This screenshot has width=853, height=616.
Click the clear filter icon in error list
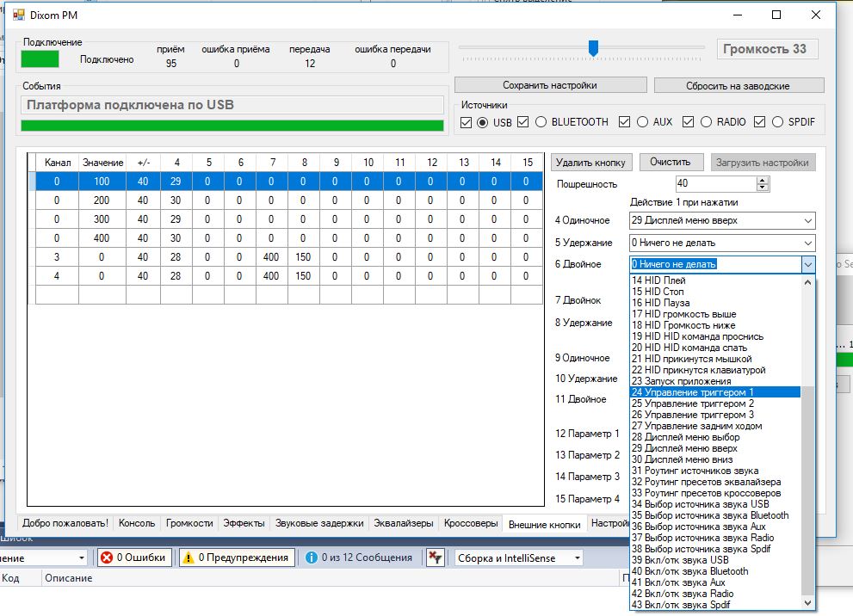pos(436,557)
